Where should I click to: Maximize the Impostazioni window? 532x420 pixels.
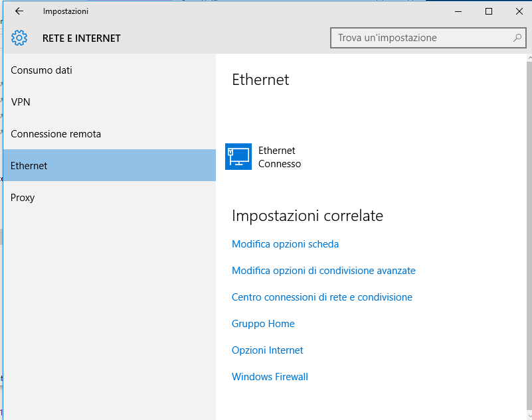[489, 11]
